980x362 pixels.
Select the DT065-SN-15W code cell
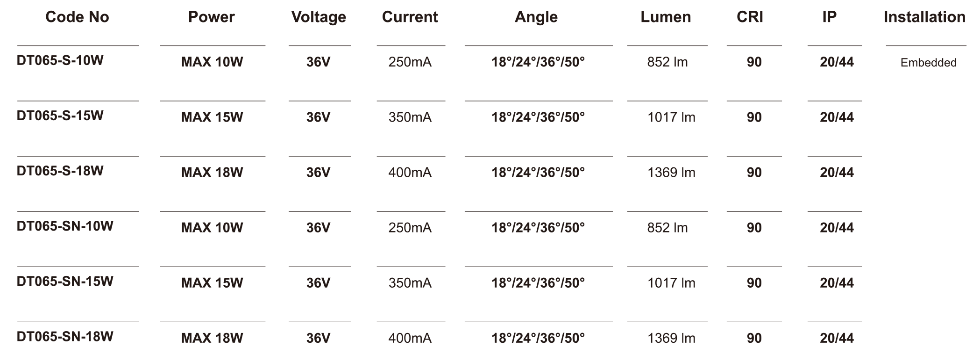[65, 282]
